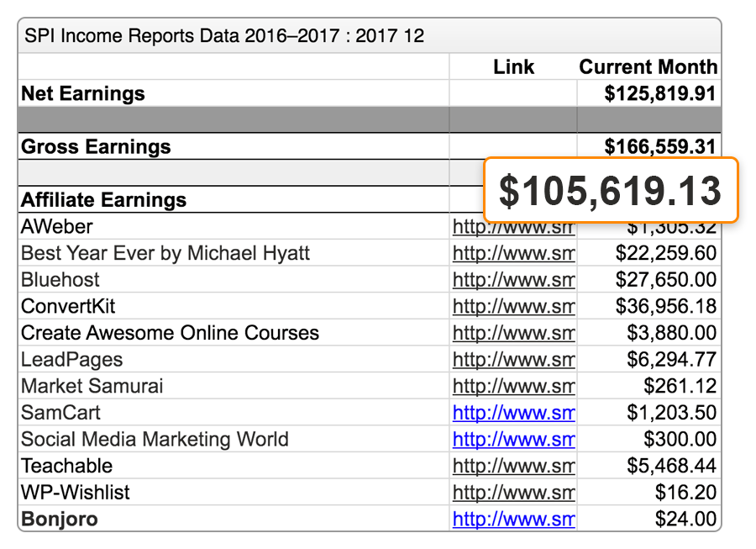Open the Best Year Ever affiliate link
This screenshot has width=756, height=549.
pyautogui.click(x=513, y=252)
